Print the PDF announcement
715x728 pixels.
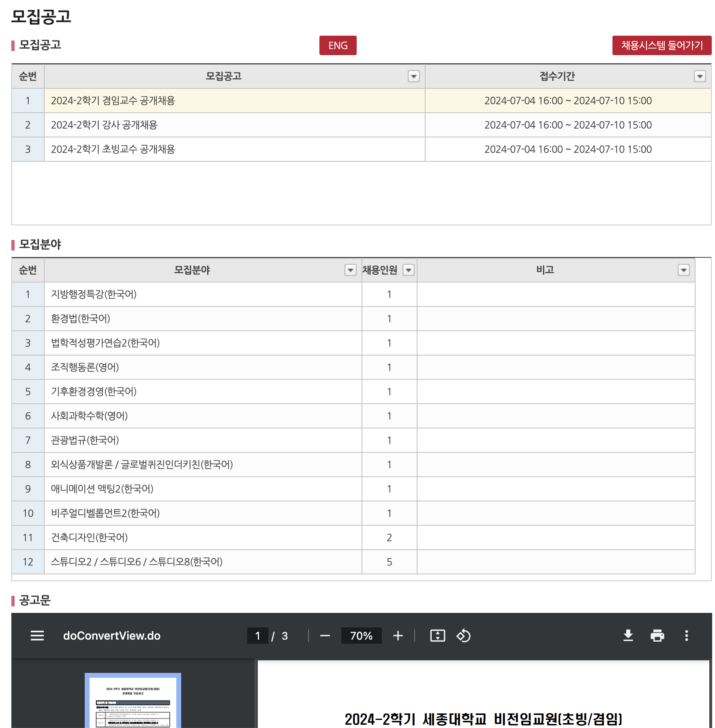coord(657,636)
